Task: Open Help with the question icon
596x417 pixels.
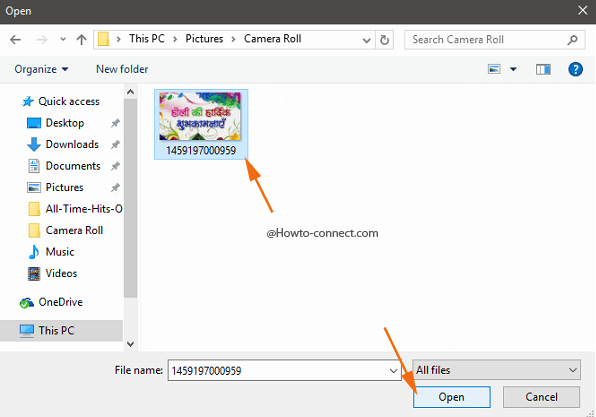Action: [575, 69]
